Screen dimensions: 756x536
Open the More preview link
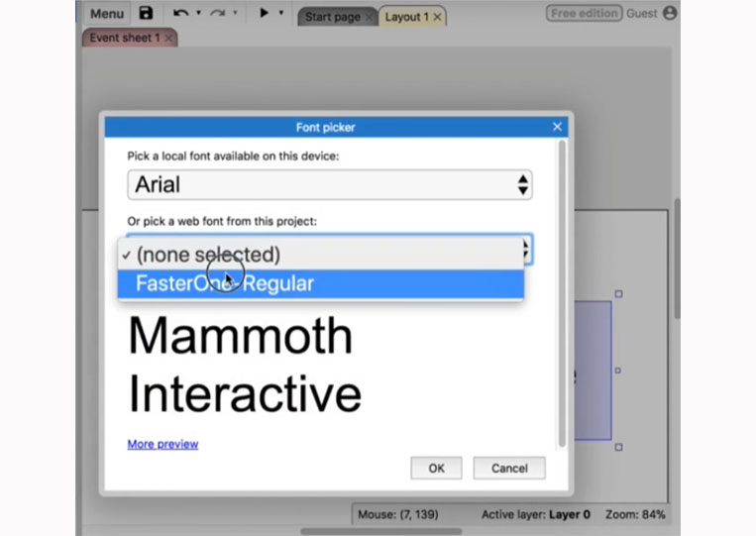point(162,444)
